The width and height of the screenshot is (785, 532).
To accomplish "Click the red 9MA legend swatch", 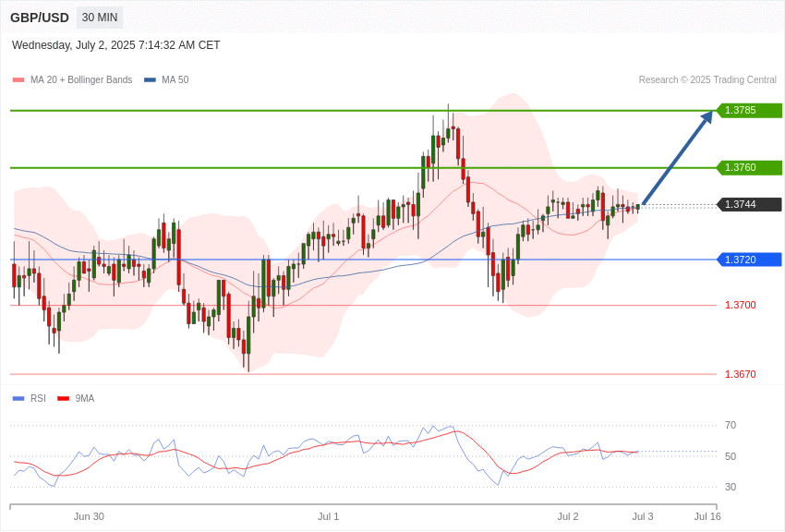I will (x=63, y=398).
